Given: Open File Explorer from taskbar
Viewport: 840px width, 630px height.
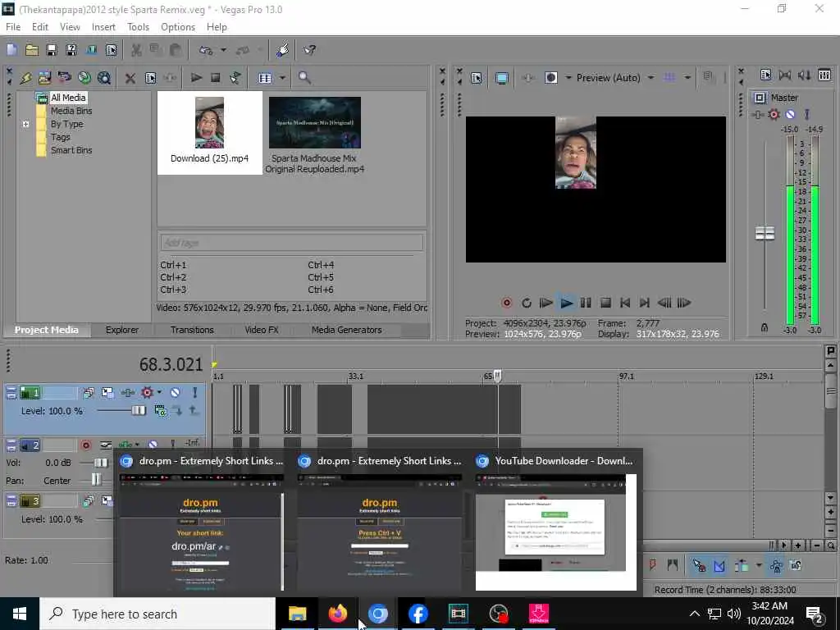Looking at the screenshot, I should (297, 614).
